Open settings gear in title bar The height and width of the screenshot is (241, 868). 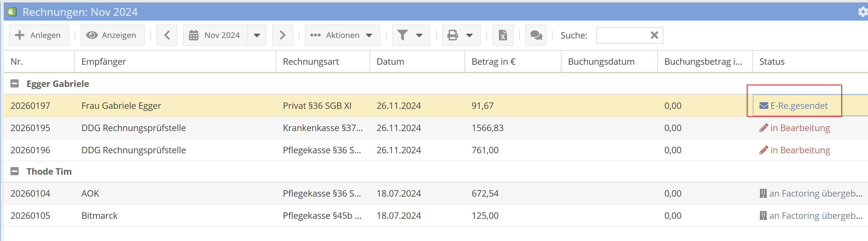(x=862, y=12)
